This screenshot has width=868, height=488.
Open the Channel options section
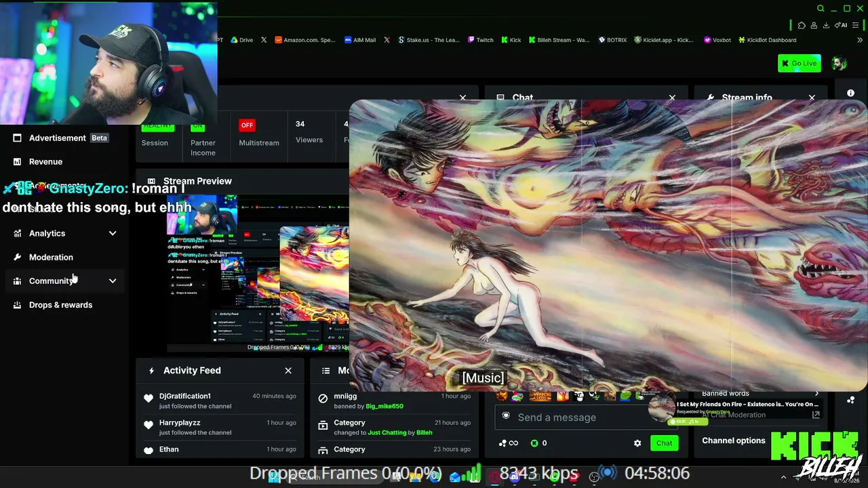pyautogui.click(x=734, y=441)
